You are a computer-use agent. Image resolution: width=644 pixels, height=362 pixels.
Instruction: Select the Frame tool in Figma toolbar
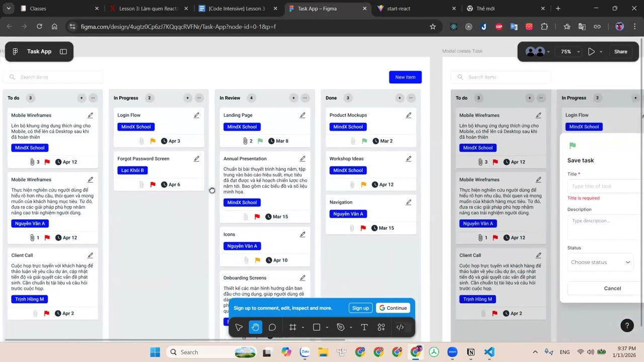[293, 327]
